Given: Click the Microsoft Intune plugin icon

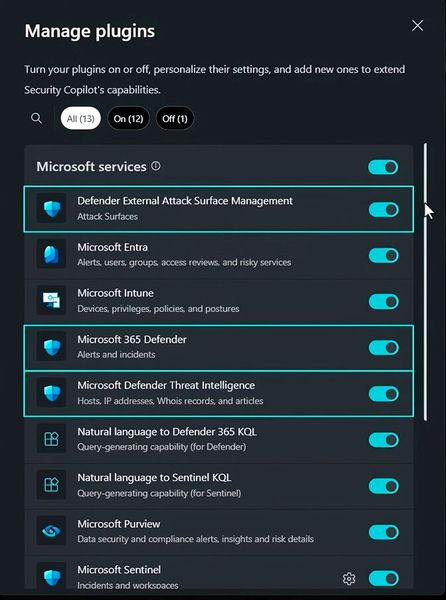Looking at the screenshot, I should [51, 301].
